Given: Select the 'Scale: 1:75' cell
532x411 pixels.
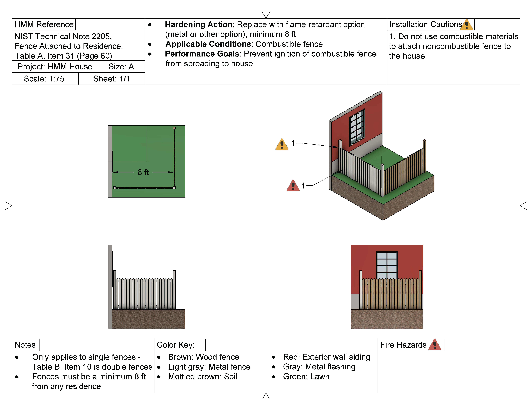Looking at the screenshot, I should [x=45, y=79].
